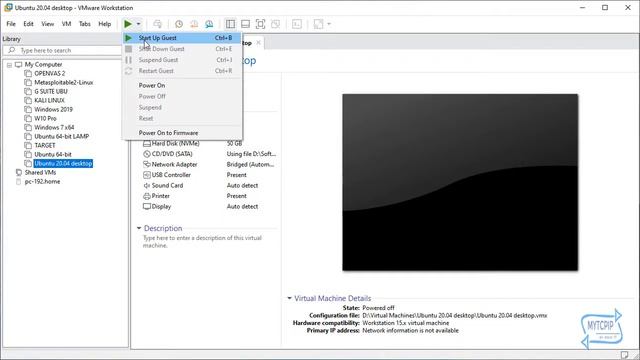The width and height of the screenshot is (640, 360).
Task: Click the revert to snapshot toolbar icon
Action: coord(194,24)
